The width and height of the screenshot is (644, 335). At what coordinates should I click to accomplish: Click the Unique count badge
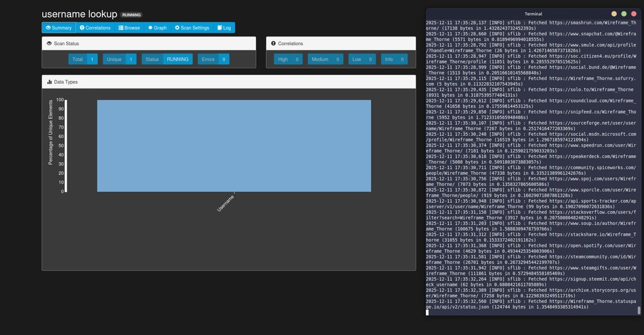coord(119,59)
